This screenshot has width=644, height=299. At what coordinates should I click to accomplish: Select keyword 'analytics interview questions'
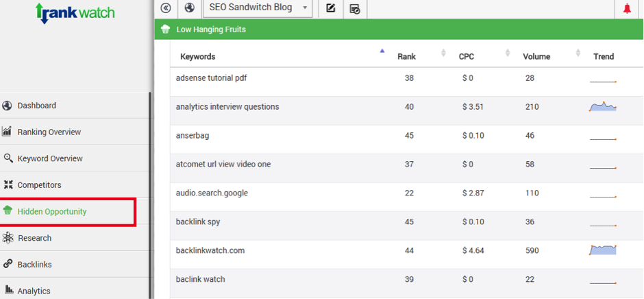coord(227,106)
